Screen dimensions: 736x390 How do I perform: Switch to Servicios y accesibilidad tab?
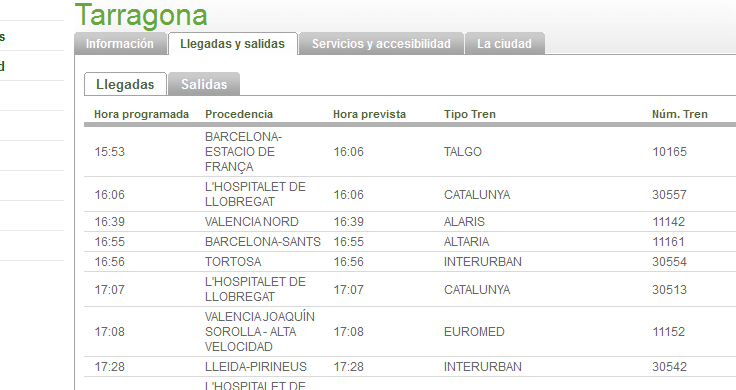pyautogui.click(x=381, y=44)
